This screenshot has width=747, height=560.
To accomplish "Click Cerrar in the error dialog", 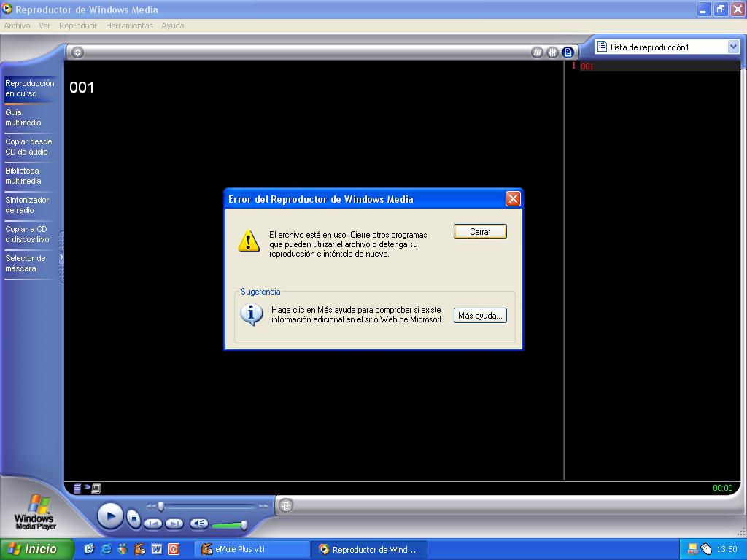I will 480,231.
